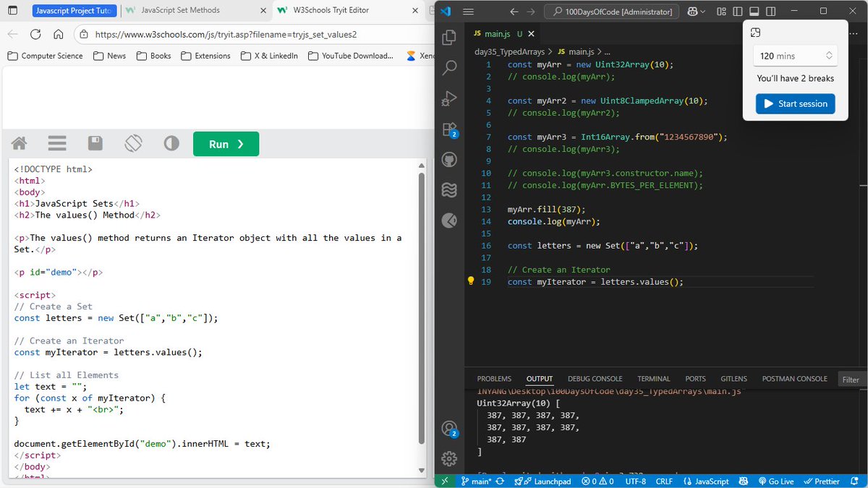Image resolution: width=868 pixels, height=488 pixels.
Task: Click the Copilot status icon in status bar
Action: (744, 481)
